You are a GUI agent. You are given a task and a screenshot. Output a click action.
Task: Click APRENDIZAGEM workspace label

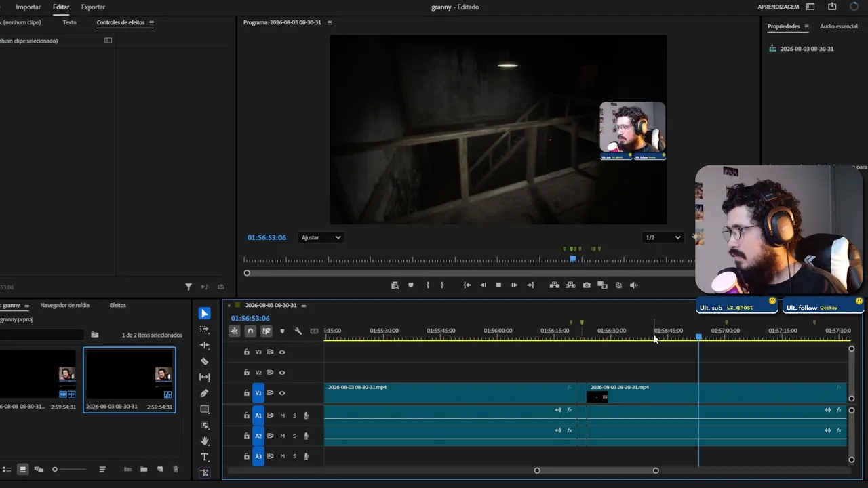tap(778, 7)
